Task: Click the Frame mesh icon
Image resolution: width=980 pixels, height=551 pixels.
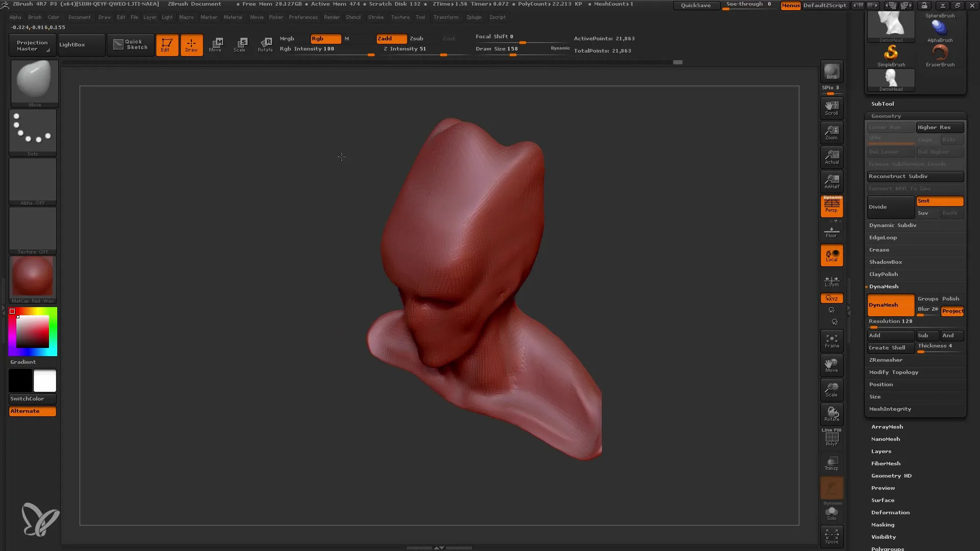Action: point(831,341)
